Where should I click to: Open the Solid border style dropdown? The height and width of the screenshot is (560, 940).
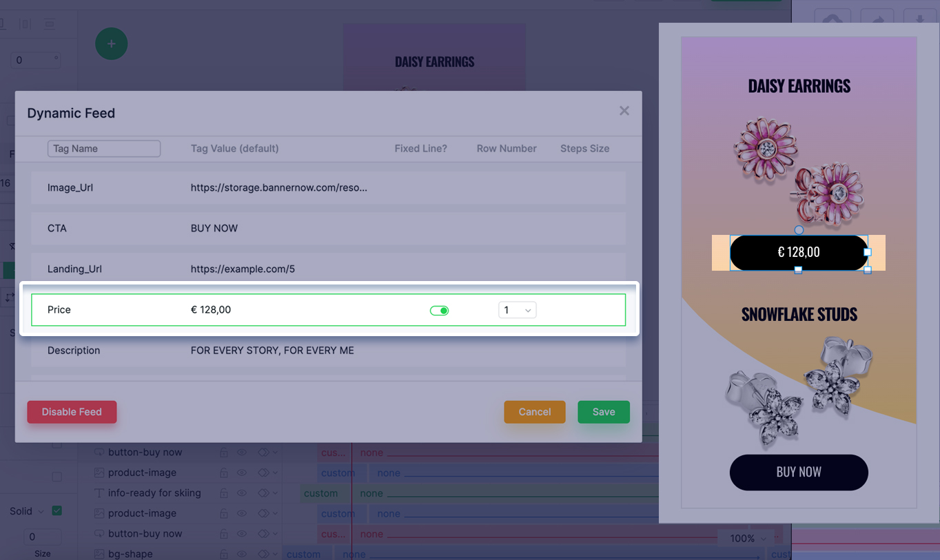pyautogui.click(x=26, y=511)
